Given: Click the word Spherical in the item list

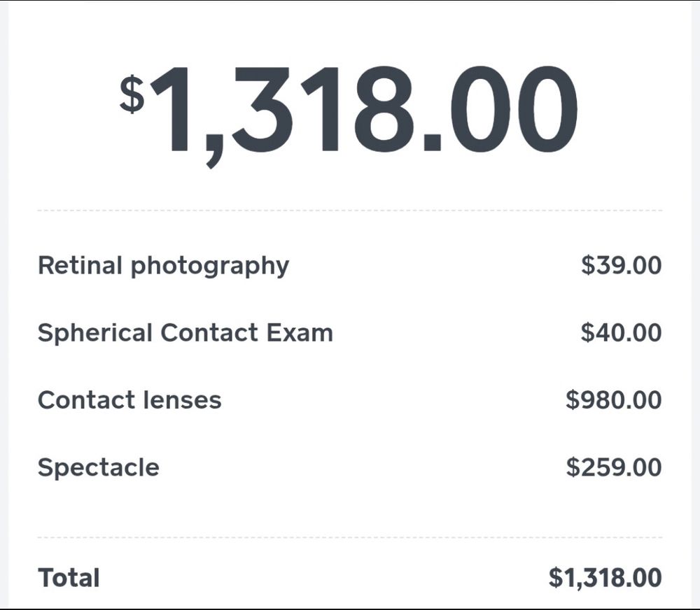Looking at the screenshot, I should (x=95, y=334).
